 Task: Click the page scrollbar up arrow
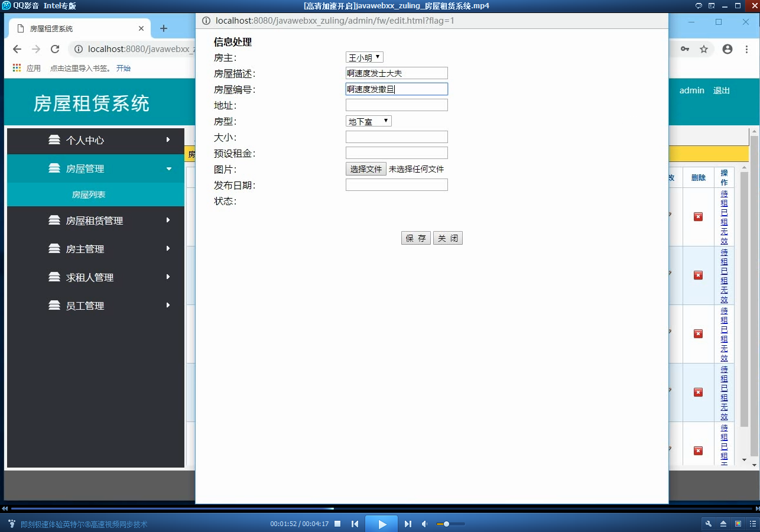753,132
